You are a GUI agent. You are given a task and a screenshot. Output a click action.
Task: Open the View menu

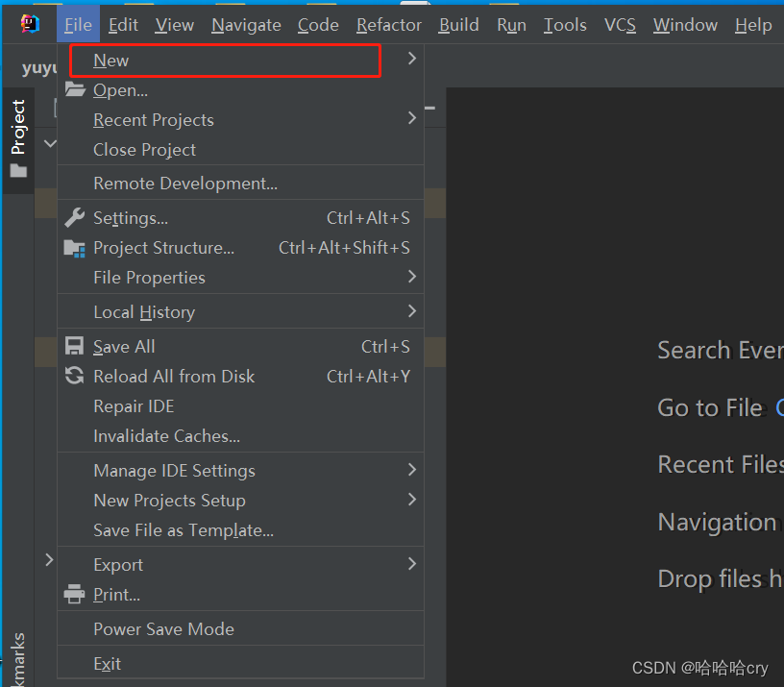click(174, 24)
